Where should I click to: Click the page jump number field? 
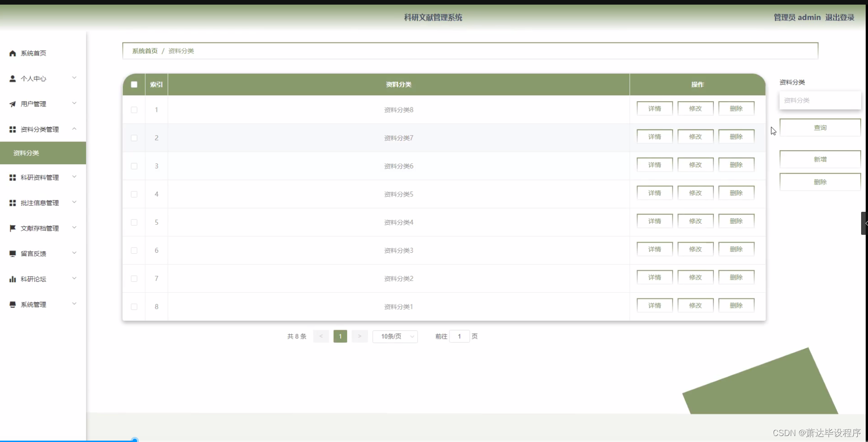459,337
